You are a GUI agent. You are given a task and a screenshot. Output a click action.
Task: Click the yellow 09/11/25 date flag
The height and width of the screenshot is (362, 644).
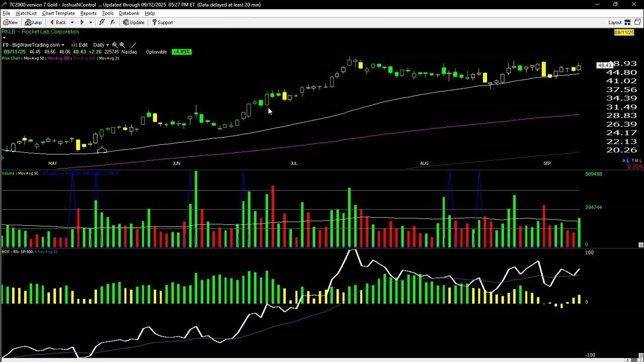[624, 33]
